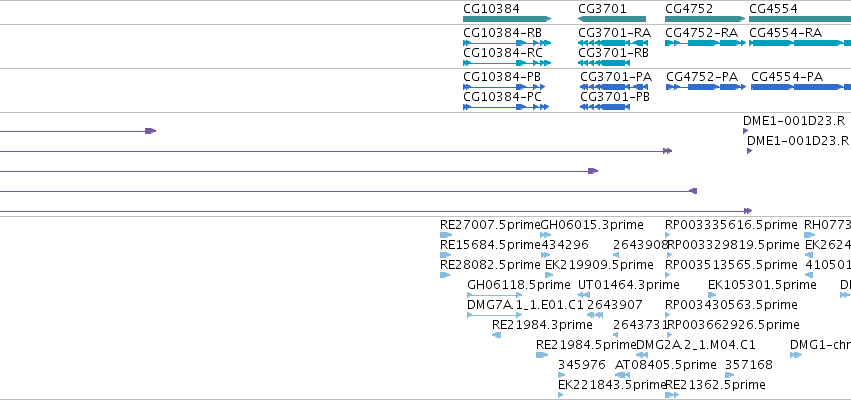Select the 2643908 feature label
Image resolution: width=851 pixels, height=400 pixels.
coord(640,245)
